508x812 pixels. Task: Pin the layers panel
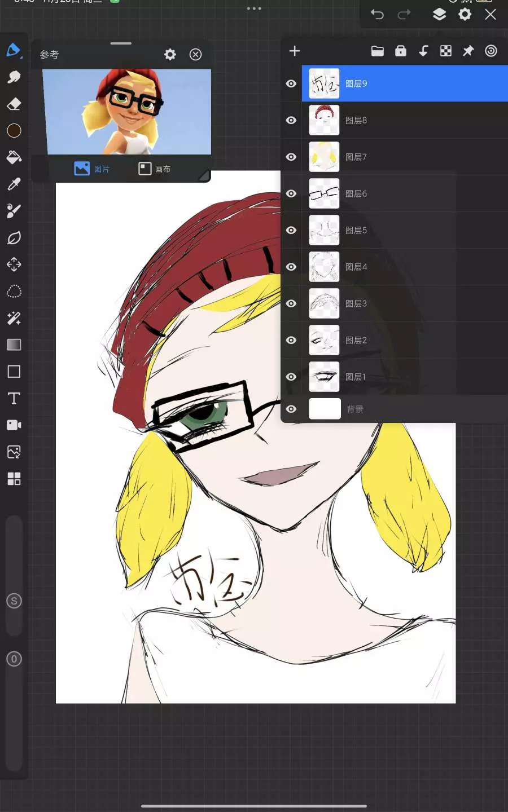(x=468, y=51)
